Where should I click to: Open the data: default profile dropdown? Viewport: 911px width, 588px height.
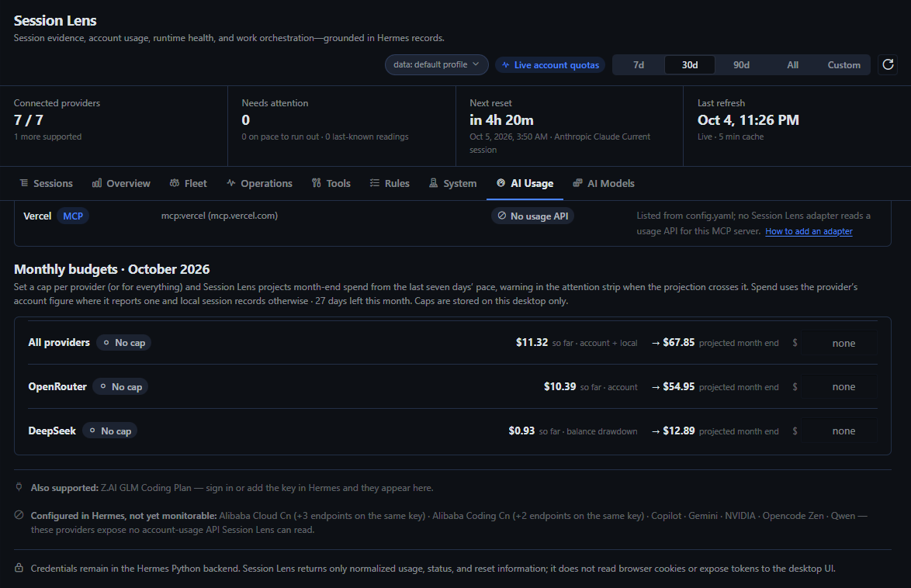[x=436, y=64]
